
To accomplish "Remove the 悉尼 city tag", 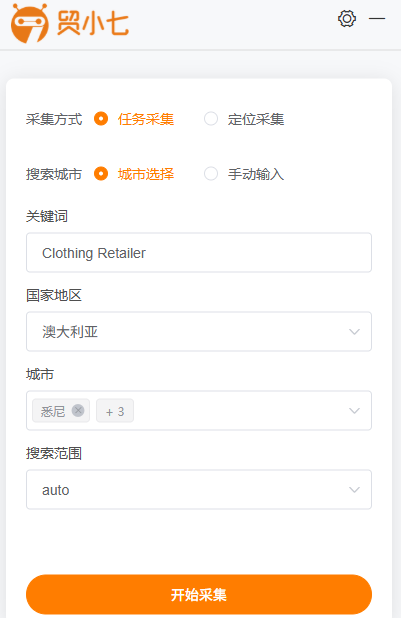I will point(78,410).
